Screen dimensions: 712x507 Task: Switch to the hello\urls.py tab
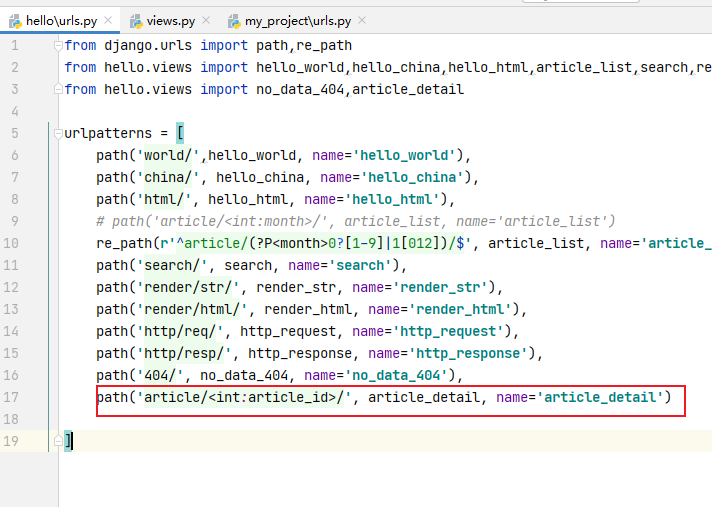point(61,21)
